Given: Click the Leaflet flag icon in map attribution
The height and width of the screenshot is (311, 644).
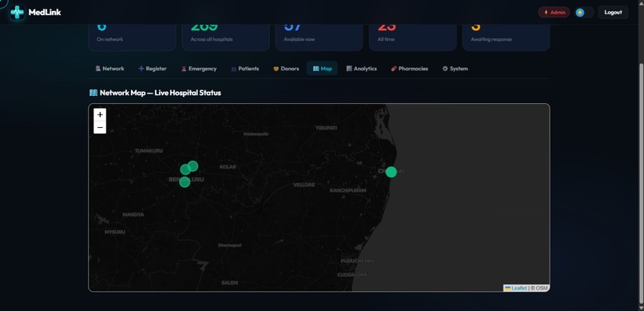Looking at the screenshot, I should click(x=507, y=288).
